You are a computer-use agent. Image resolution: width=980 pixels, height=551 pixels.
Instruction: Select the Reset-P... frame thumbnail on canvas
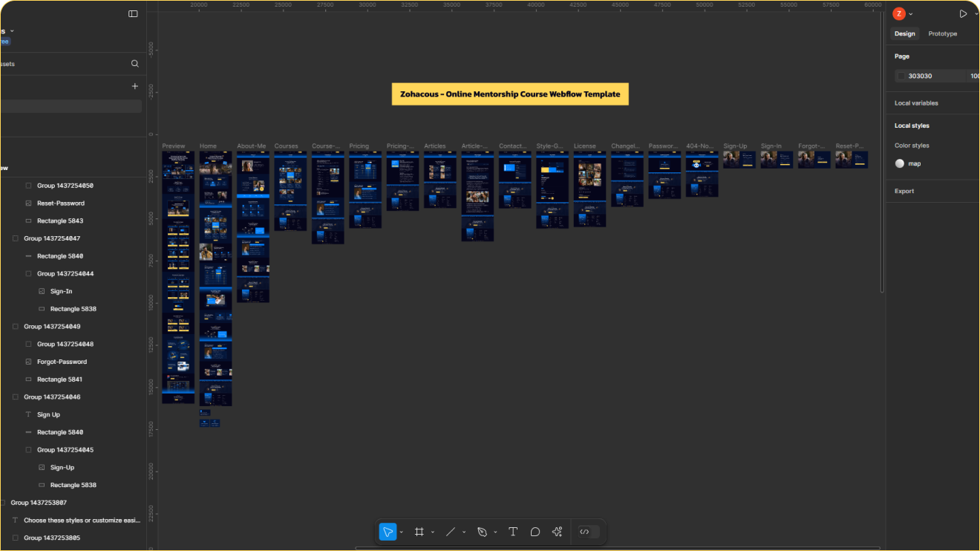[x=852, y=160]
